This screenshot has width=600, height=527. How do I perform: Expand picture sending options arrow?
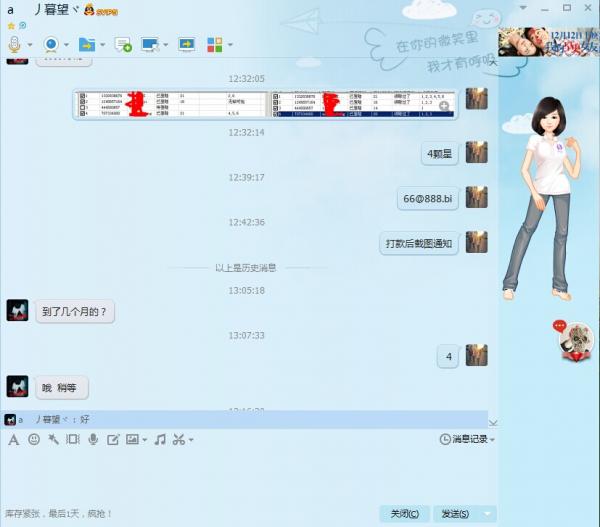pyautogui.click(x=145, y=440)
